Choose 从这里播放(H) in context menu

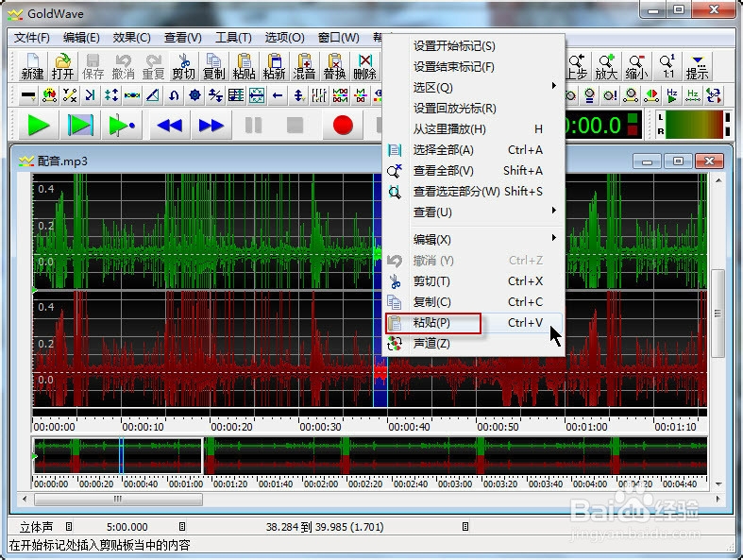click(x=473, y=129)
